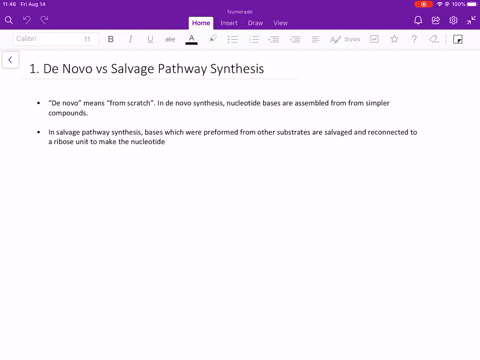
Task: Increase the paragraph indent
Action: click(295, 39)
